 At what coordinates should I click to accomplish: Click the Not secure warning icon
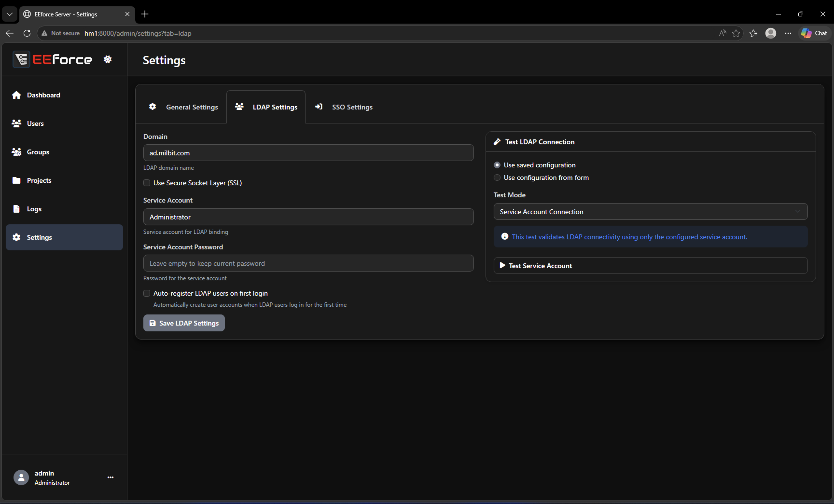coord(44,33)
